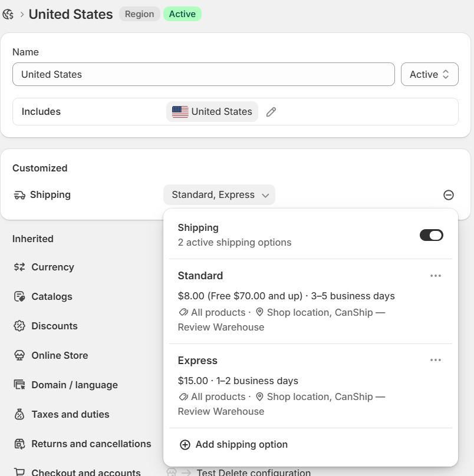
Task: Open the Online Store inherited setting
Action: pyautogui.click(x=60, y=355)
